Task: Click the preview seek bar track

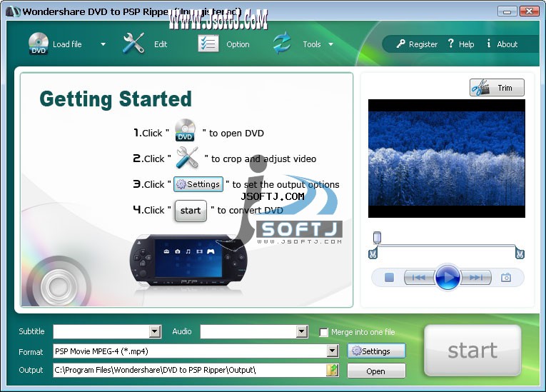Action: click(x=446, y=246)
